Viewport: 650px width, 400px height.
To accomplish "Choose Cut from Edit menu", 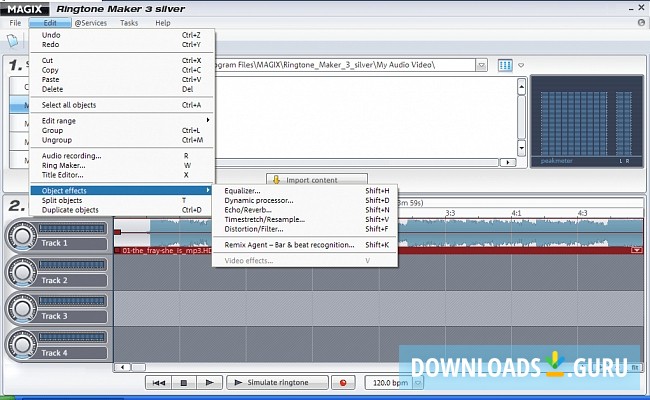I will (x=122, y=61).
